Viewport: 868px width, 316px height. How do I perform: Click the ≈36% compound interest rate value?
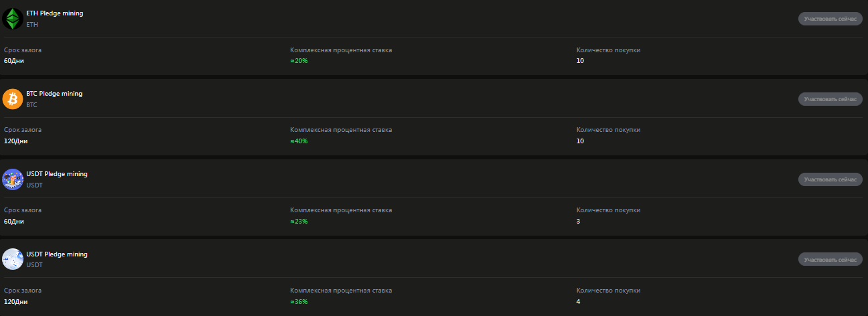pyautogui.click(x=299, y=301)
